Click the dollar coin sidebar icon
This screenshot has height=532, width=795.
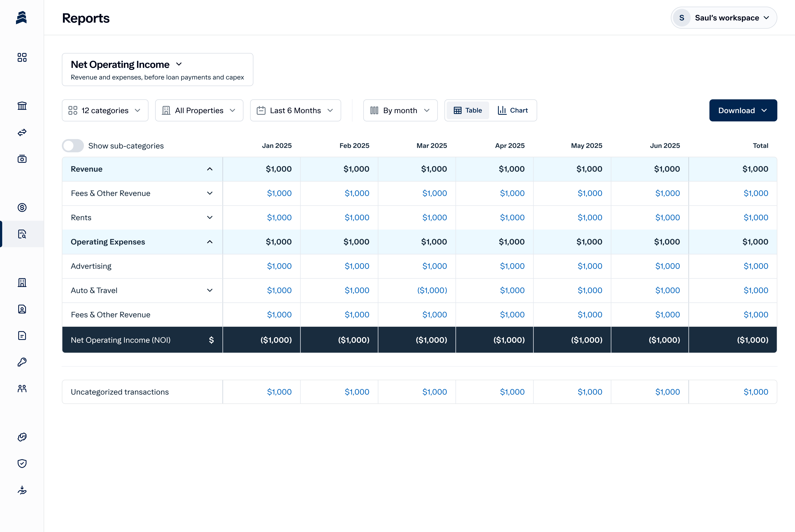tap(22, 207)
